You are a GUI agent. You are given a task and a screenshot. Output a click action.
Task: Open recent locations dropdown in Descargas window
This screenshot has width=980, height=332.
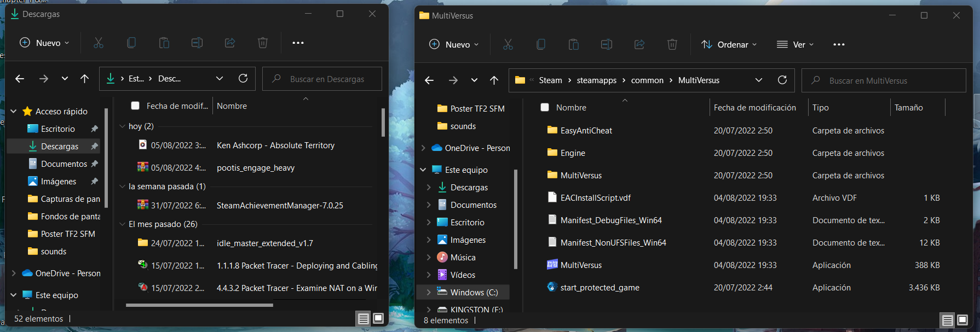point(65,79)
